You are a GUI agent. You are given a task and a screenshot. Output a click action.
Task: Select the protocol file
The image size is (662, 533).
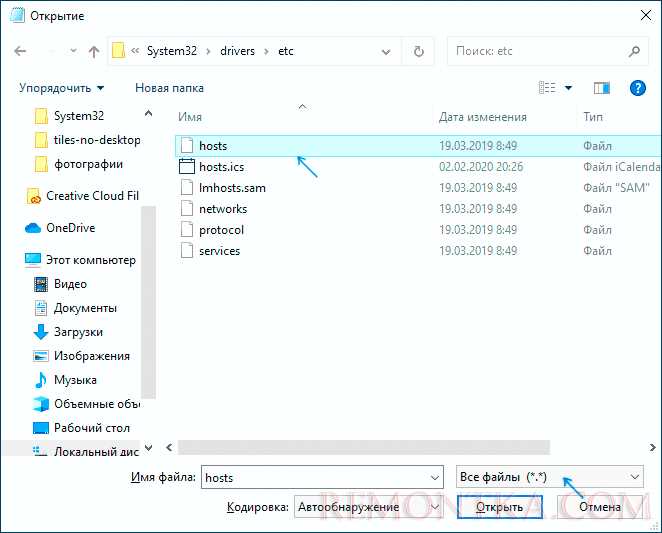[418, 230]
